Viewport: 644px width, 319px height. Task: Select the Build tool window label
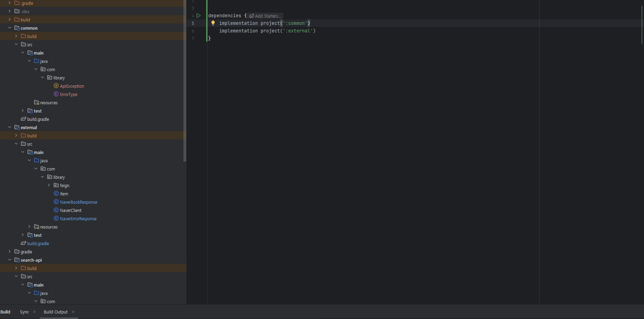click(x=6, y=312)
